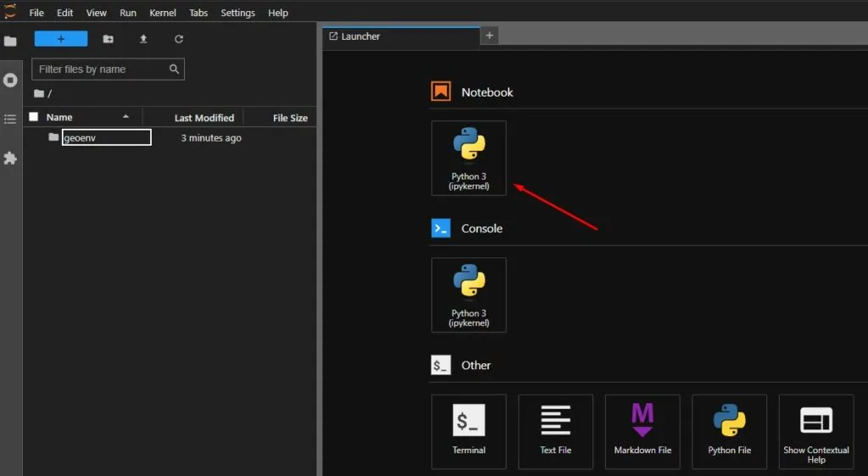
Task: Toggle the select-all files checkbox
Action: pos(34,117)
